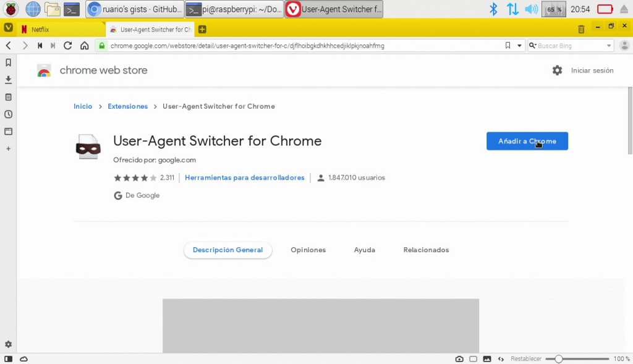Toggle image loading in the status bar
This screenshot has height=364, width=633.
click(x=487, y=359)
